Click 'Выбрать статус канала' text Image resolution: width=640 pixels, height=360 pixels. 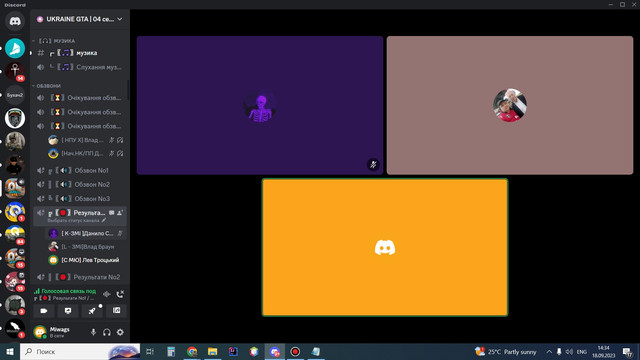point(73,220)
